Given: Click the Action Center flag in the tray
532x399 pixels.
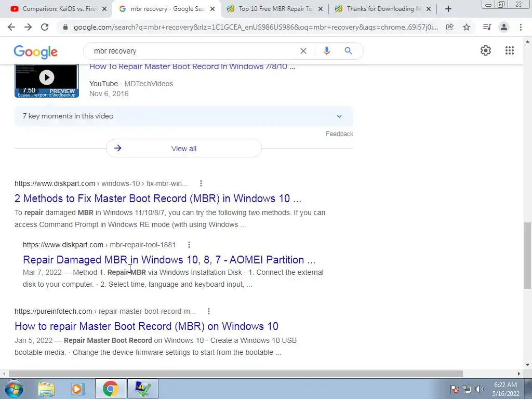Looking at the screenshot, I should coord(455,389).
